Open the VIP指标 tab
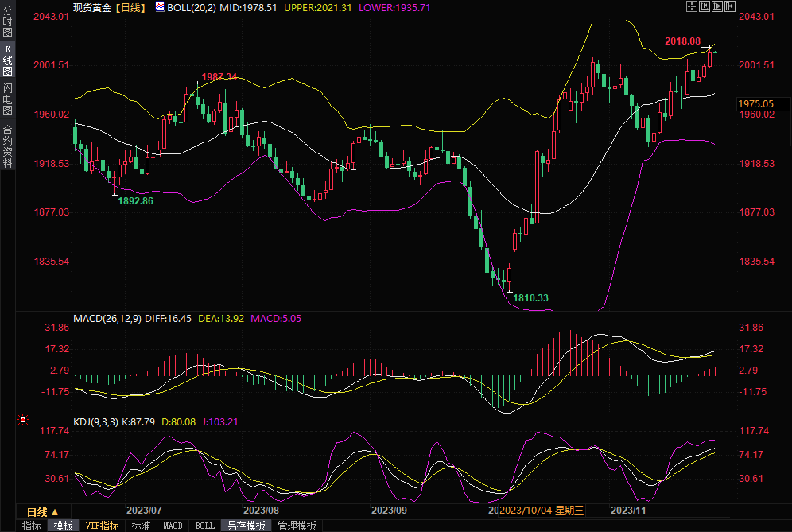 point(102,526)
